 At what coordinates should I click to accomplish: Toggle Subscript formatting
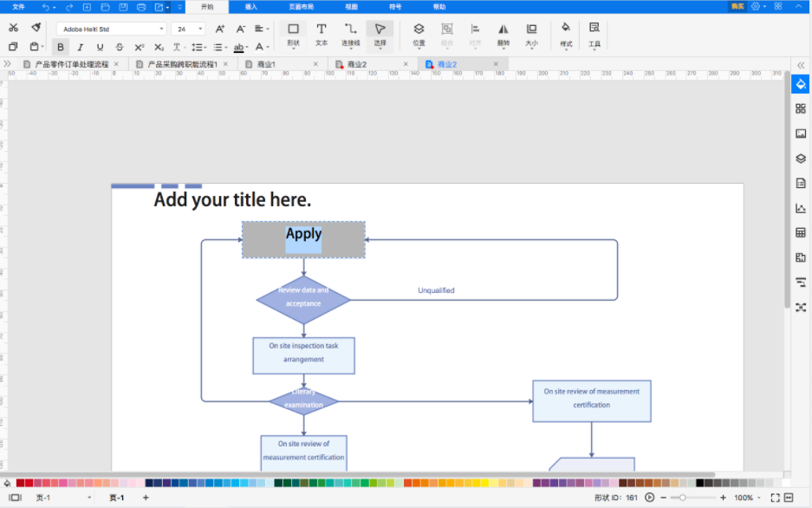(159, 47)
